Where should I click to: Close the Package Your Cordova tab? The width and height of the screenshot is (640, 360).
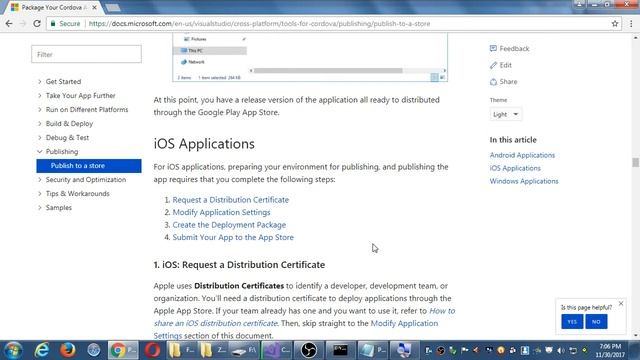pyautogui.click(x=95, y=7)
